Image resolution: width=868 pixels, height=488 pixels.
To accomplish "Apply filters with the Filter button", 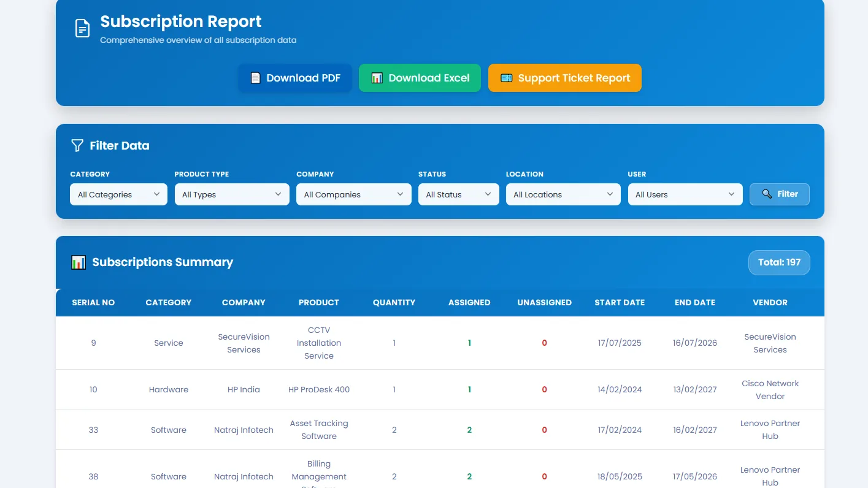I will pyautogui.click(x=780, y=194).
